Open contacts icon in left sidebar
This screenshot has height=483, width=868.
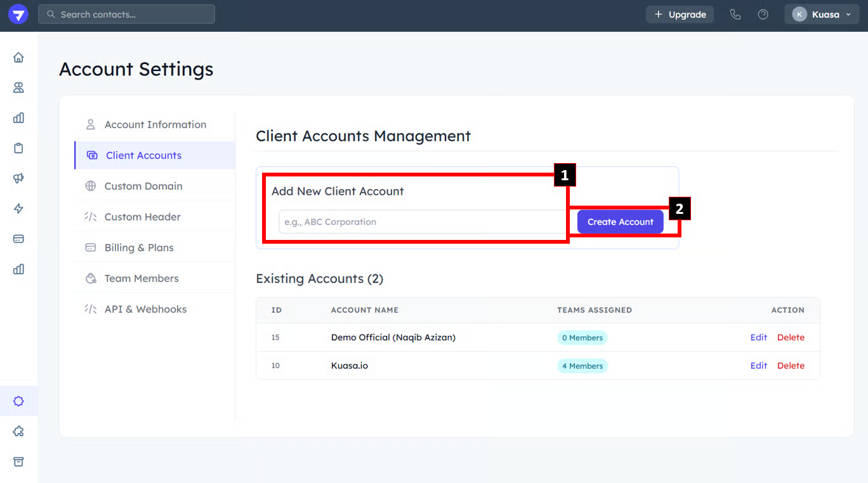point(18,88)
